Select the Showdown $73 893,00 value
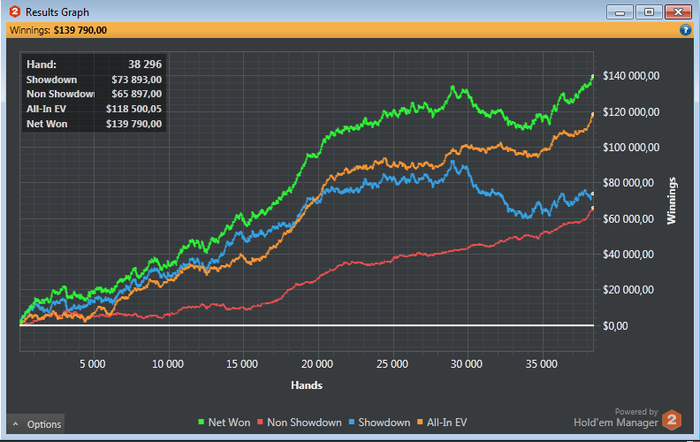This screenshot has width=700, height=442. (137, 79)
